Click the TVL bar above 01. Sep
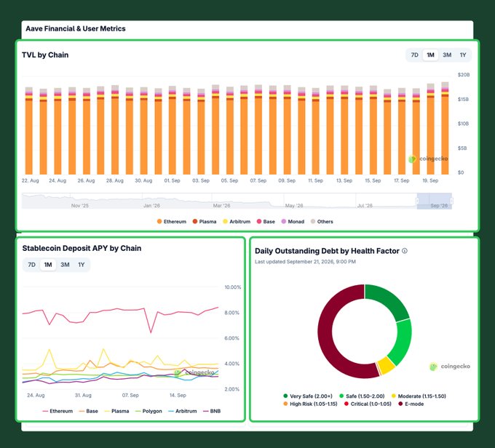Viewport: 495px width, 448px height. (172, 130)
